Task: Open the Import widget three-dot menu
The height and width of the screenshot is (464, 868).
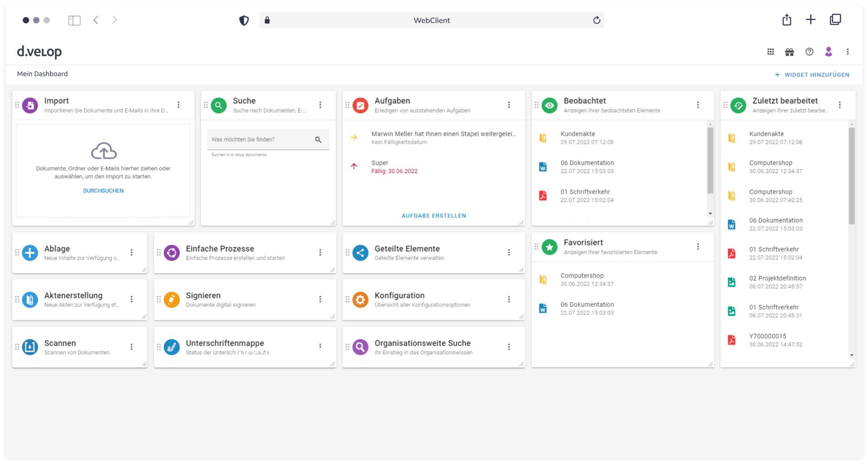Action: pyautogui.click(x=179, y=105)
